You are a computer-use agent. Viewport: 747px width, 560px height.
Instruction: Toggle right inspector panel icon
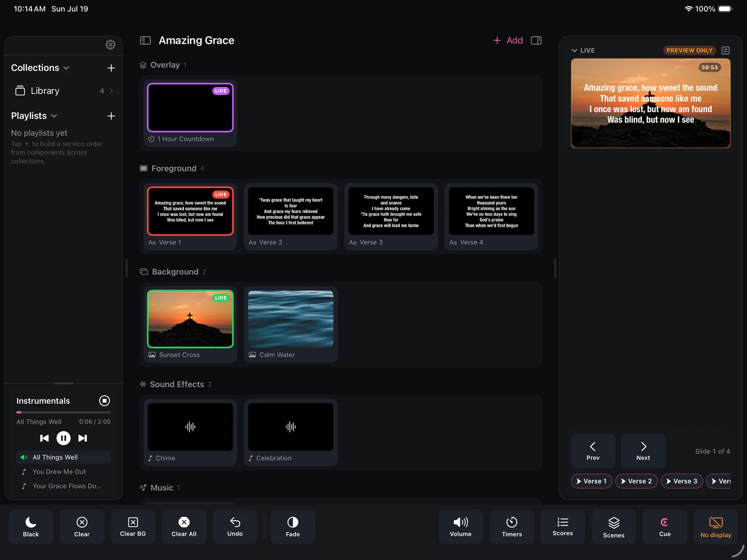click(536, 41)
